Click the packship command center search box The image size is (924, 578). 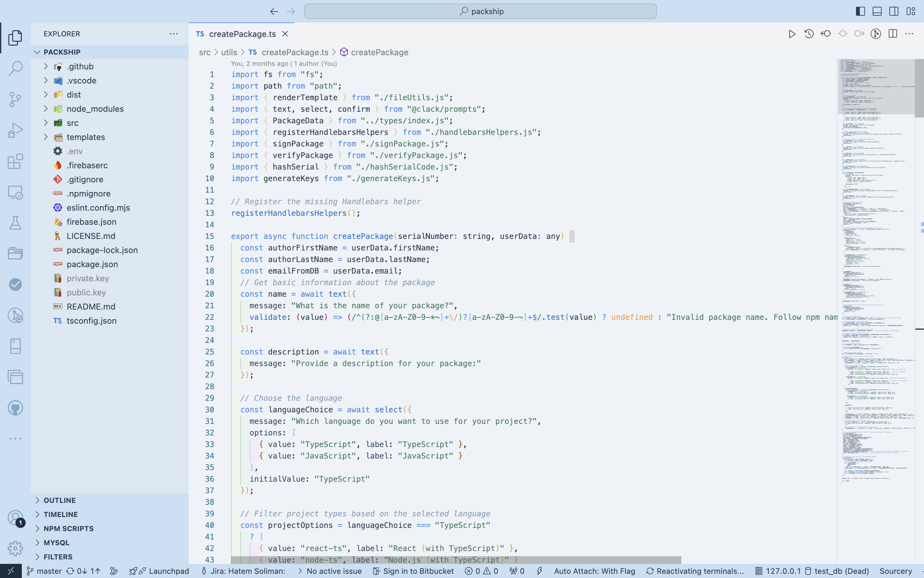pos(480,12)
